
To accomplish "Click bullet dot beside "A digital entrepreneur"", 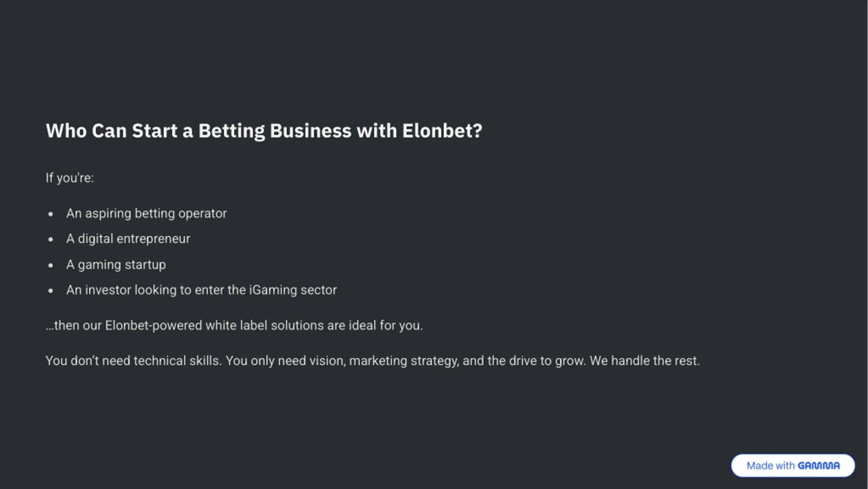I will click(51, 240).
